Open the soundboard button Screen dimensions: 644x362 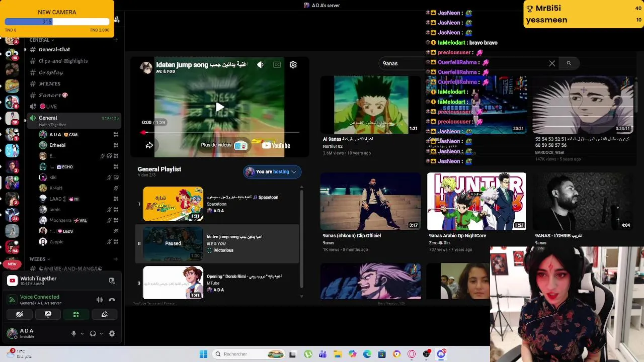pos(105,314)
